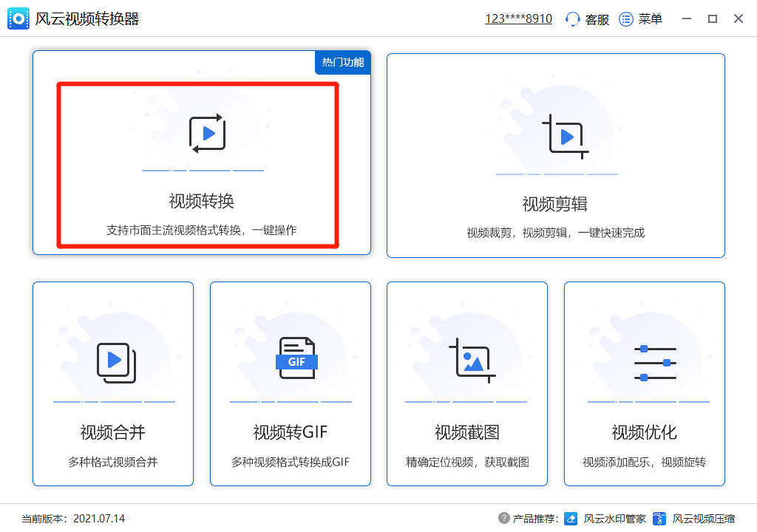The width and height of the screenshot is (757, 532).
Task: Click the 视频截图 crop-image icon
Action: [x=472, y=361]
